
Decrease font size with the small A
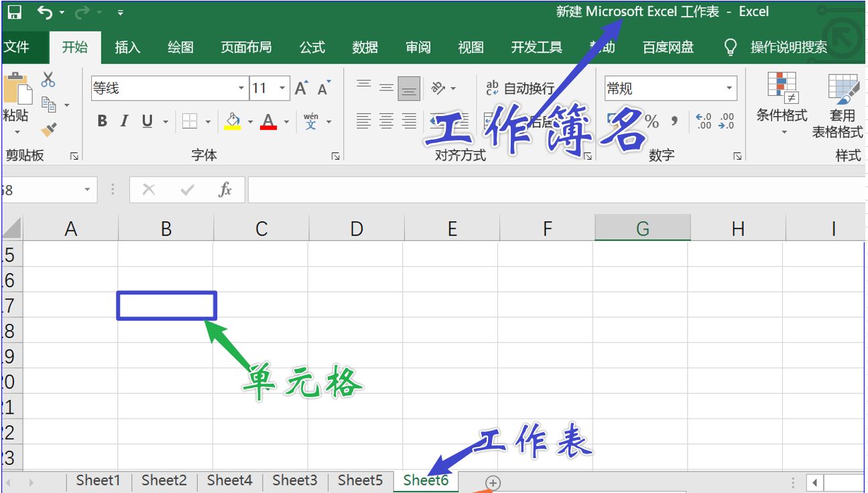coord(324,88)
